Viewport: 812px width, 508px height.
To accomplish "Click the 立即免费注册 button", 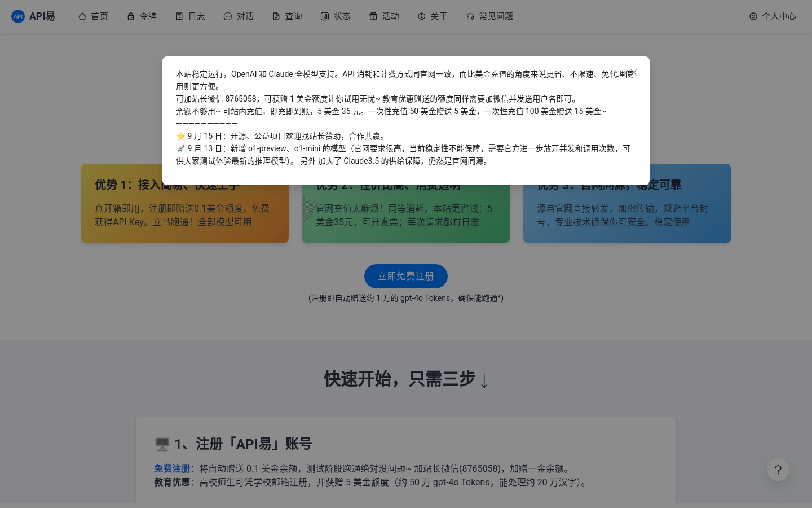I will click(x=406, y=276).
